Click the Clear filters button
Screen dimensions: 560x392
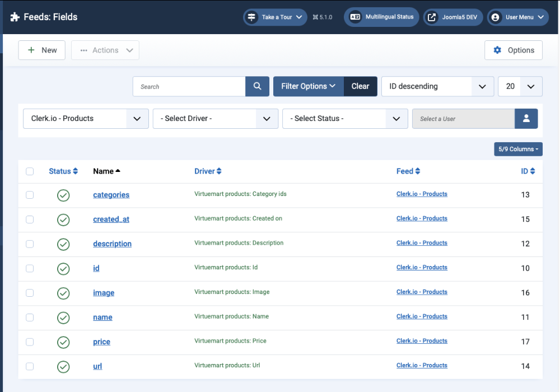click(360, 86)
